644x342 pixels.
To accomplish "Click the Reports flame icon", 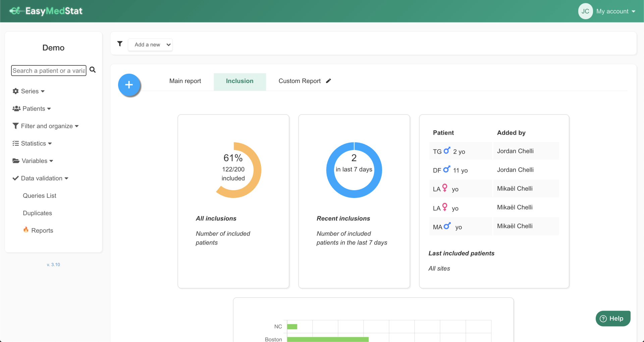I will tap(26, 229).
